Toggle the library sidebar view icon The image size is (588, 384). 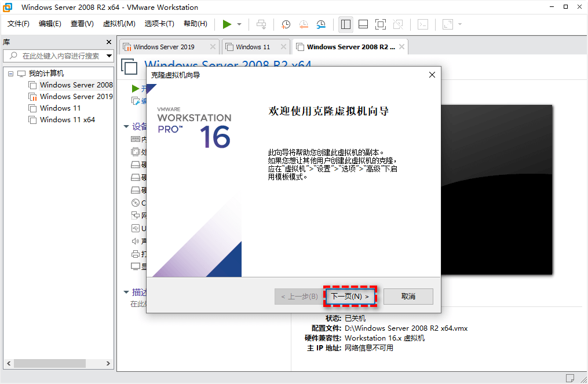[346, 24]
